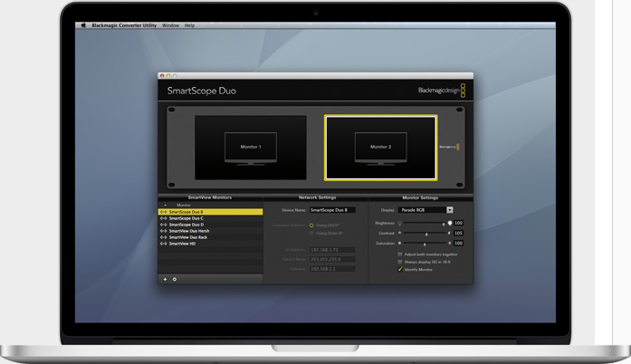
Task: Click the Network Settings panel heading
Action: [317, 197]
